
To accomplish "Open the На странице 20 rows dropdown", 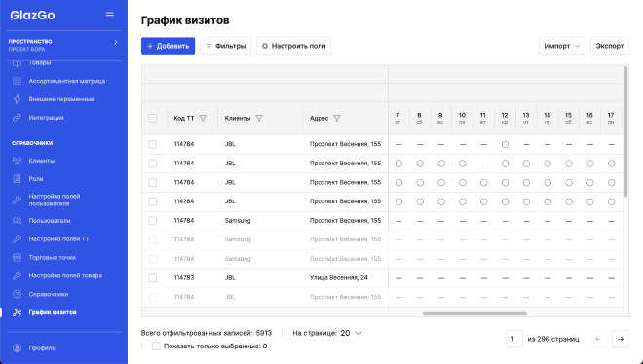I will [352, 333].
